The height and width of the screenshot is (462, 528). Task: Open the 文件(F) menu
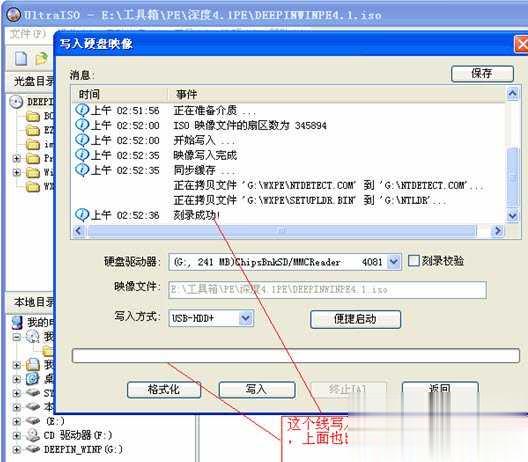click(28, 34)
